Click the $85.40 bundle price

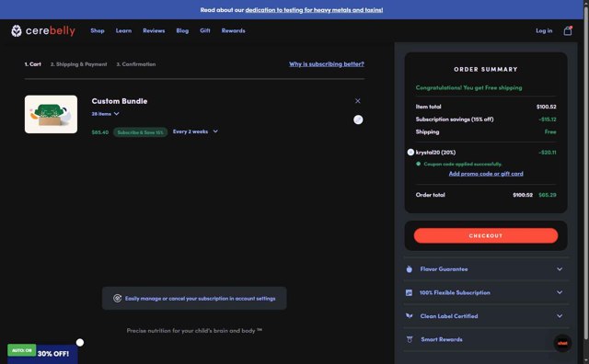click(x=100, y=132)
